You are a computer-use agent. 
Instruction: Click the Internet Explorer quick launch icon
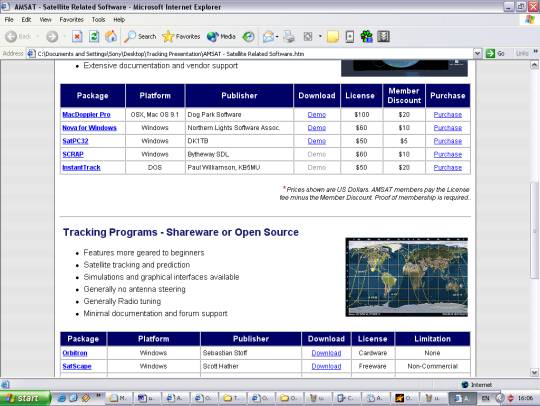62,398
